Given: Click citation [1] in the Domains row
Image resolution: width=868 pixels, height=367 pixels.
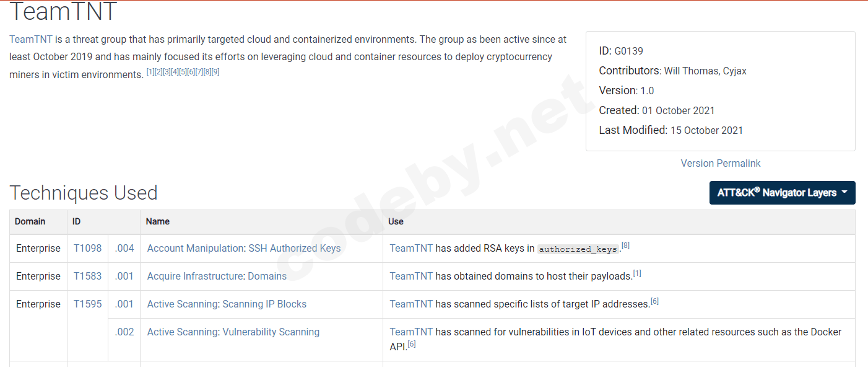Looking at the screenshot, I should 637,273.
